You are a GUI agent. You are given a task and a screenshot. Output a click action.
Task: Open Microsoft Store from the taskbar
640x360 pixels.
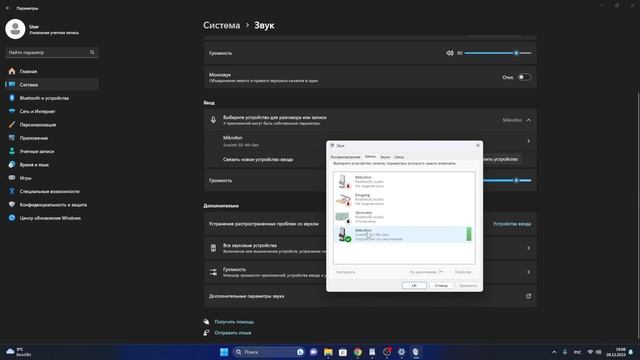(343, 352)
